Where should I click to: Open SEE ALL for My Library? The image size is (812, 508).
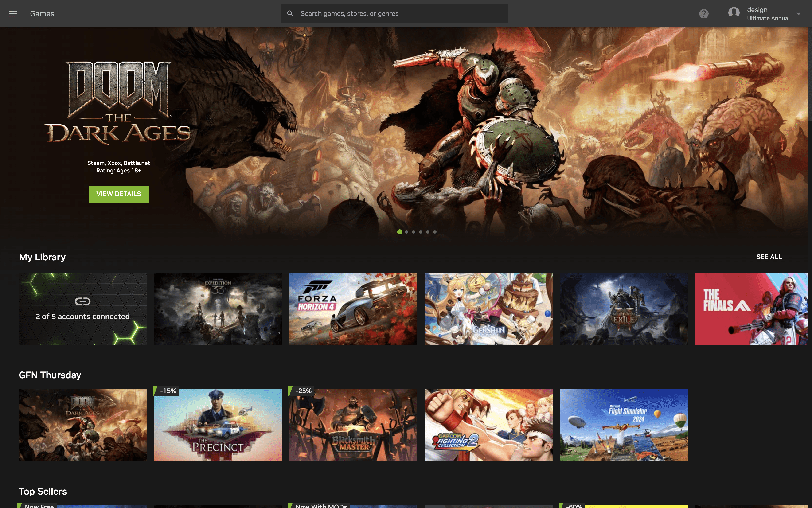769,257
